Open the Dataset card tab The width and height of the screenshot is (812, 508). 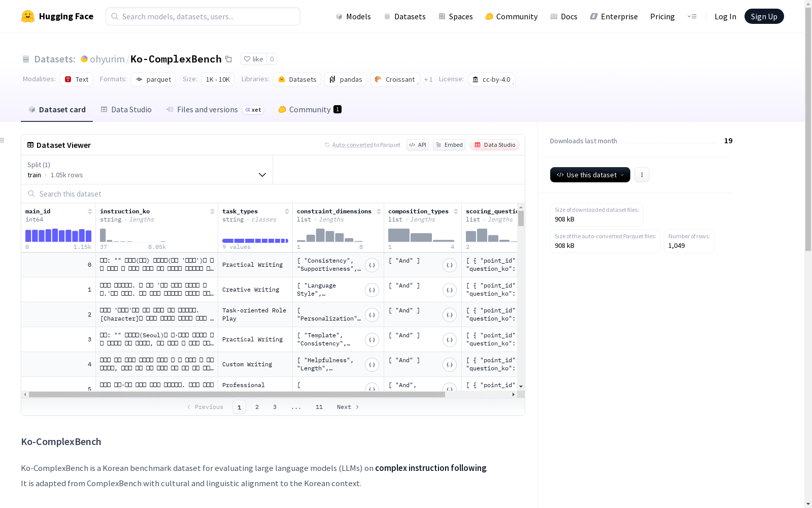tap(57, 110)
